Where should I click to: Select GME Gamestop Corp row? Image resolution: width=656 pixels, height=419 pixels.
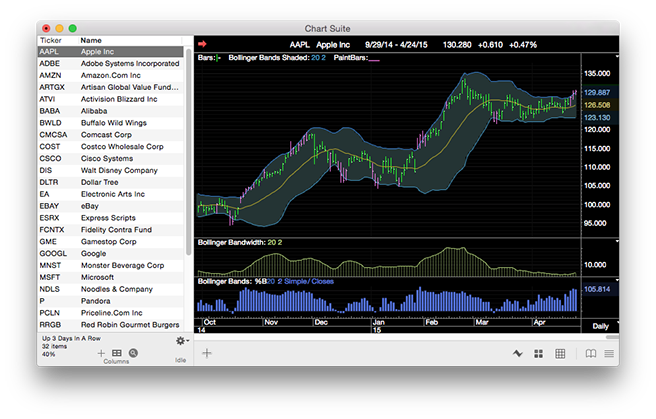pos(110,242)
